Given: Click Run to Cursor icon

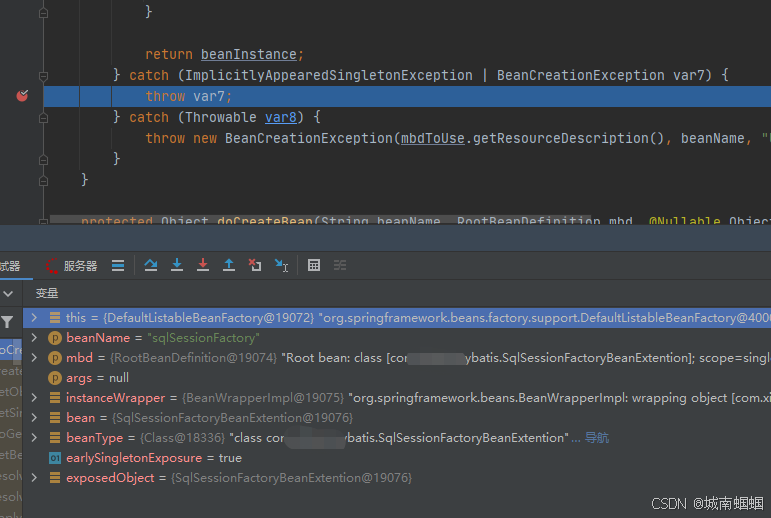Looking at the screenshot, I should (281, 266).
